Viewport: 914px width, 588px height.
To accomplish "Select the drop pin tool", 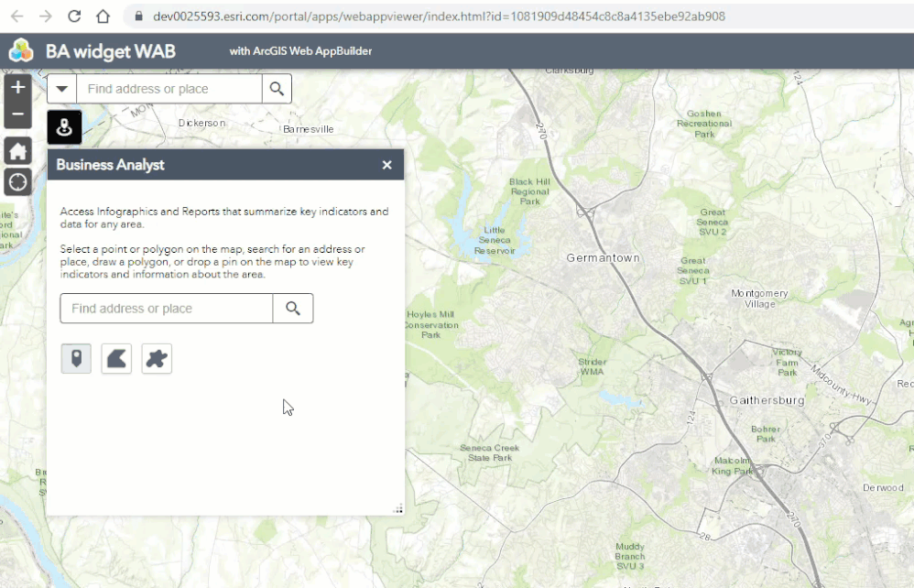I will pyautogui.click(x=76, y=358).
